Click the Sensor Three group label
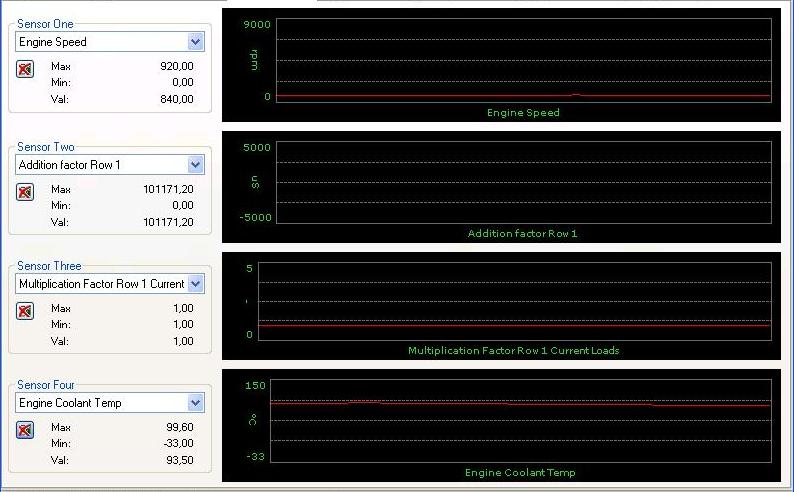The image size is (794, 492). point(49,266)
